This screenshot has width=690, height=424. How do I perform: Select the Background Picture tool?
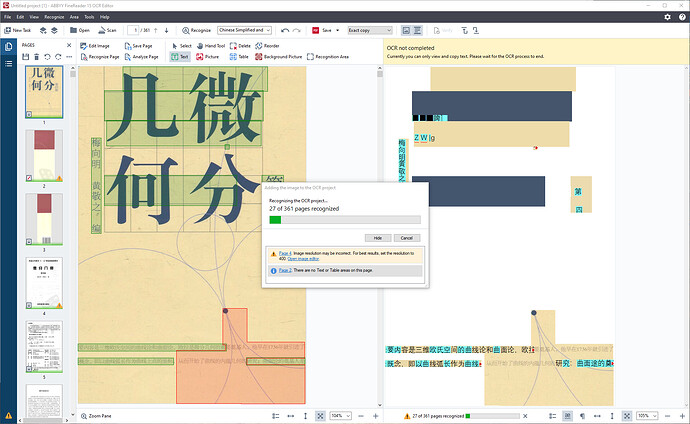click(279, 57)
